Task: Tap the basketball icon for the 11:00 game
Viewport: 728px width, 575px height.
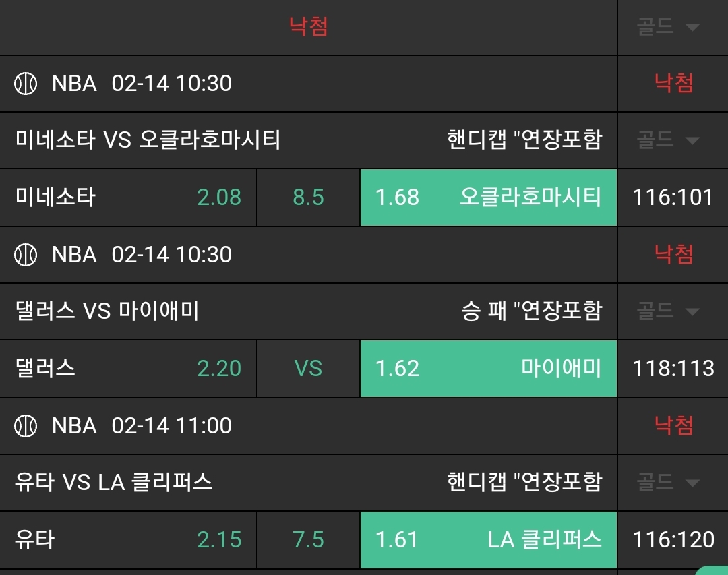Action: [26, 426]
